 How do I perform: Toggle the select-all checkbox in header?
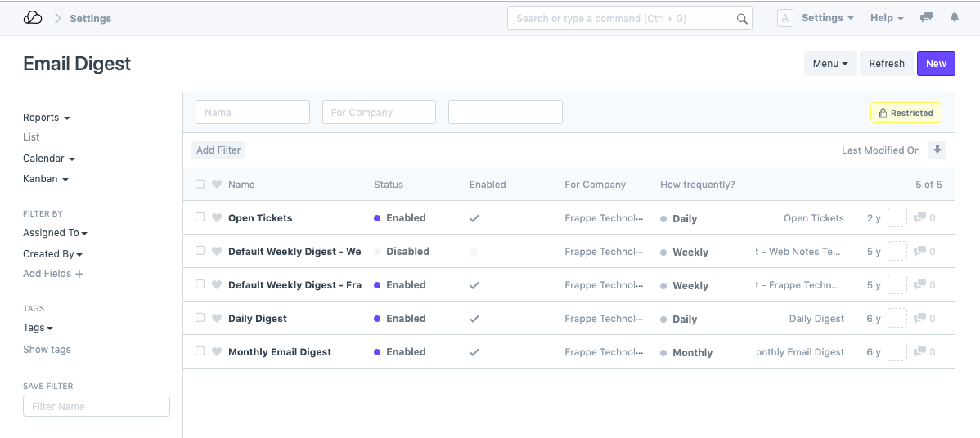click(200, 185)
